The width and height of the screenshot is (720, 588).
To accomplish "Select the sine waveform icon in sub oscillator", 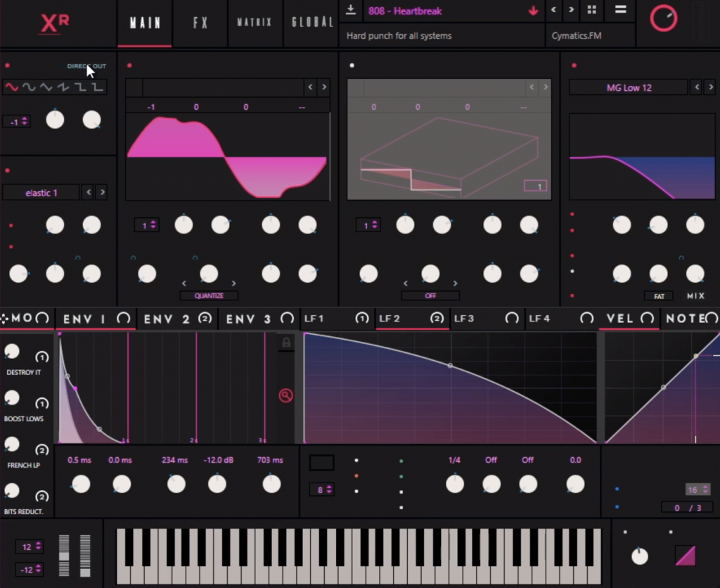I will (11, 87).
